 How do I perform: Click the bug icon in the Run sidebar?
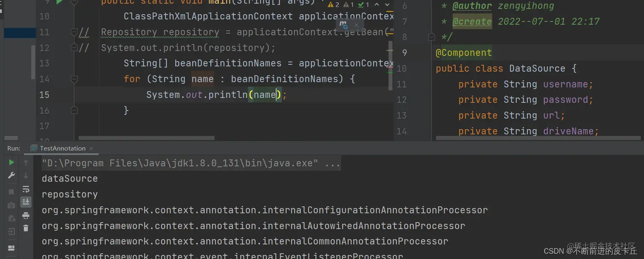(11, 218)
